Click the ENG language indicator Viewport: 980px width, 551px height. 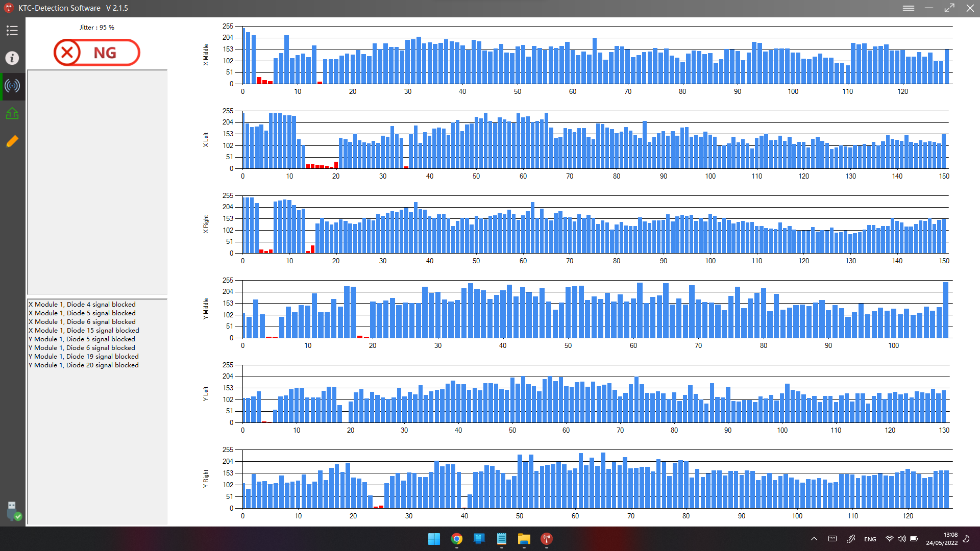pyautogui.click(x=870, y=539)
